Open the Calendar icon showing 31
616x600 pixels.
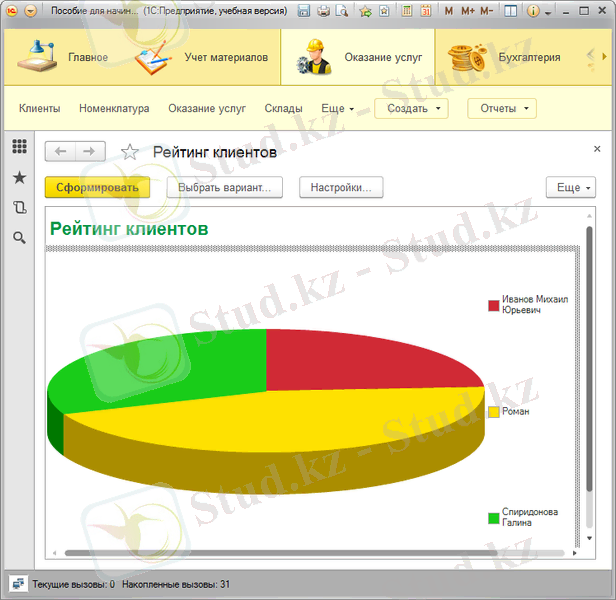[425, 11]
